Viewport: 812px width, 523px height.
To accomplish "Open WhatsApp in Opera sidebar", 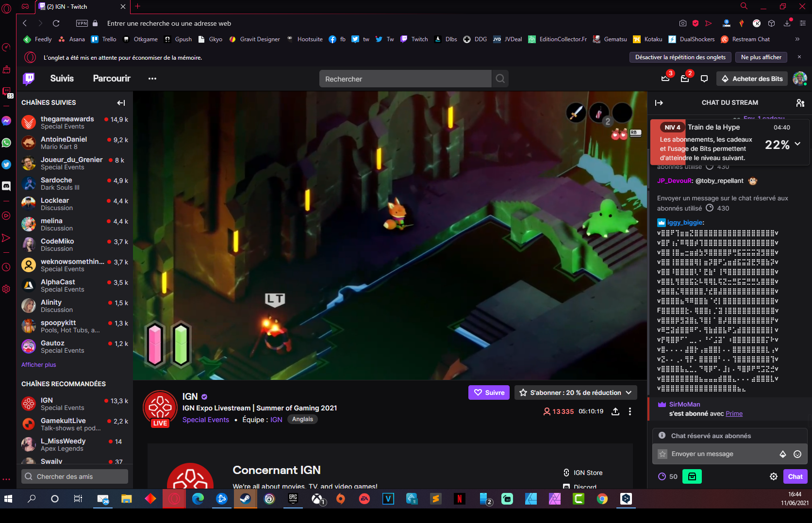I will tap(6, 143).
